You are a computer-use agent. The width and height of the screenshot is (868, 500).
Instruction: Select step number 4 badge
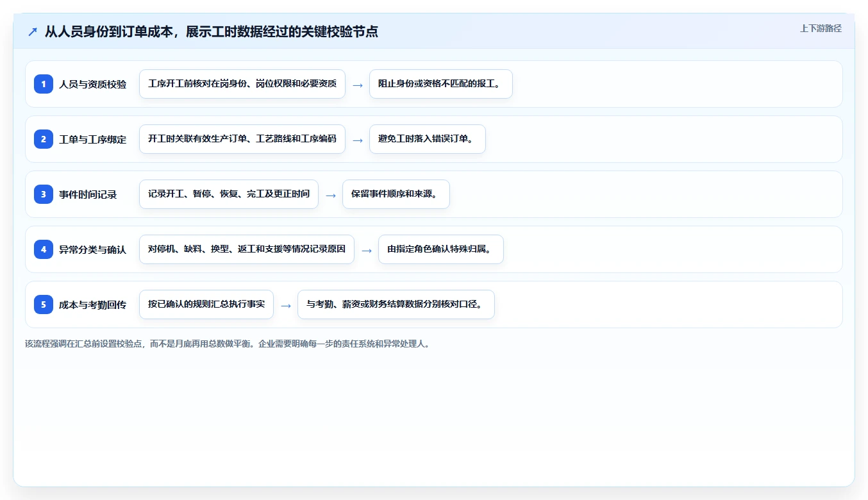click(44, 249)
